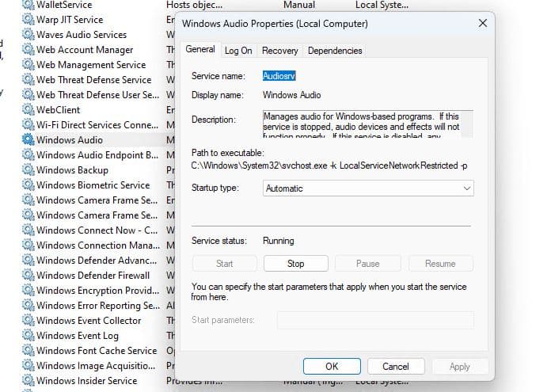
Task: Click the WalletService service name
Action: [x=64, y=5]
